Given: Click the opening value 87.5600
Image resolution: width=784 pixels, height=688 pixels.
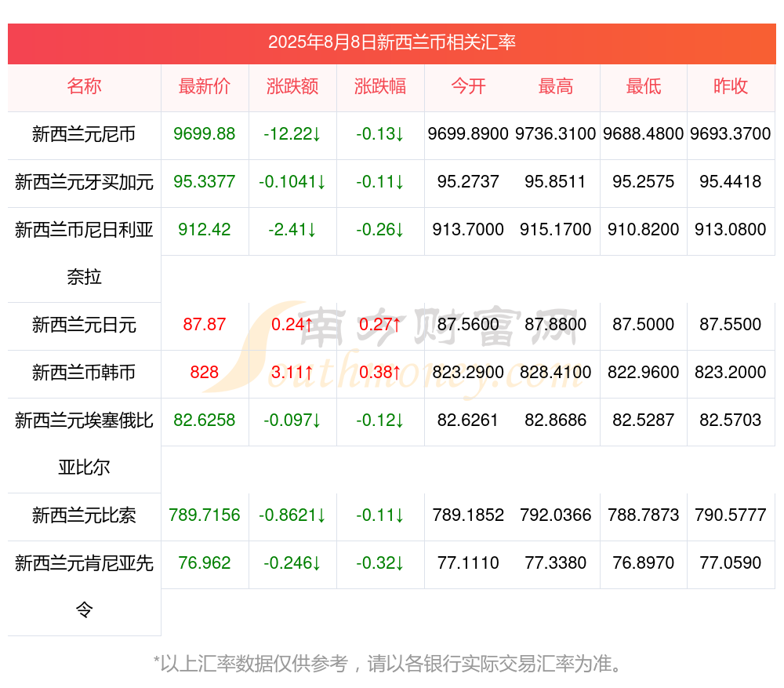Looking at the screenshot, I should 468,324.
